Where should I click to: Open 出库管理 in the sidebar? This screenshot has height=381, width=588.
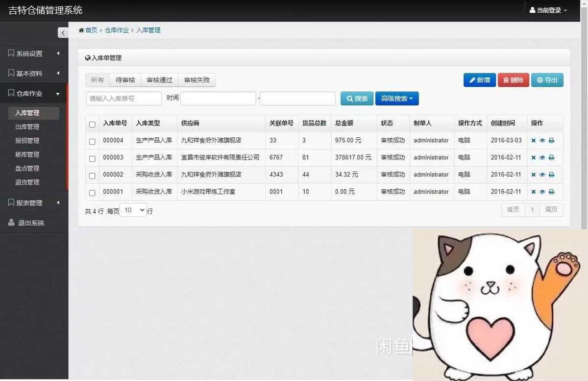tap(27, 127)
